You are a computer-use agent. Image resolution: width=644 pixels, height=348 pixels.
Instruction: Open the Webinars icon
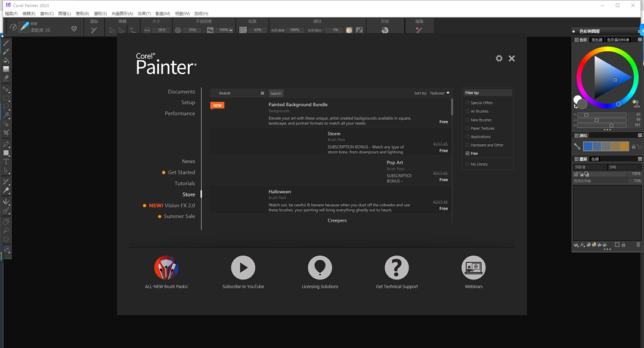point(473,268)
